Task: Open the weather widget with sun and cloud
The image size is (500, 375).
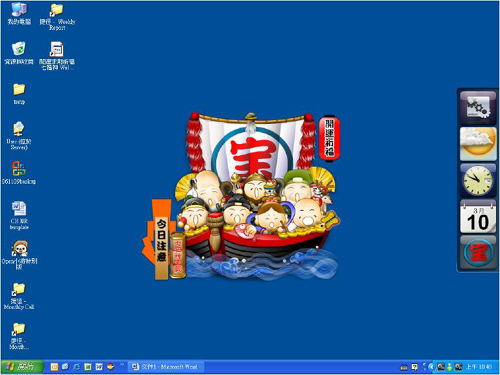Action: [478, 144]
